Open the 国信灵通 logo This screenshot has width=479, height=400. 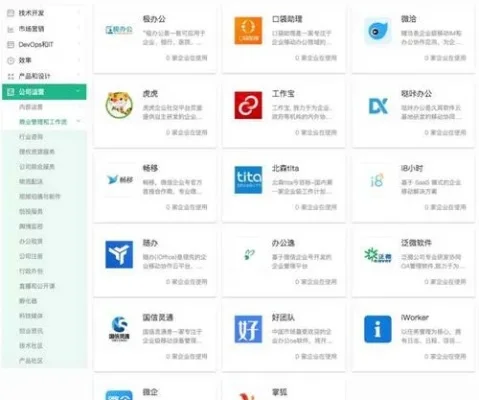coord(119,329)
